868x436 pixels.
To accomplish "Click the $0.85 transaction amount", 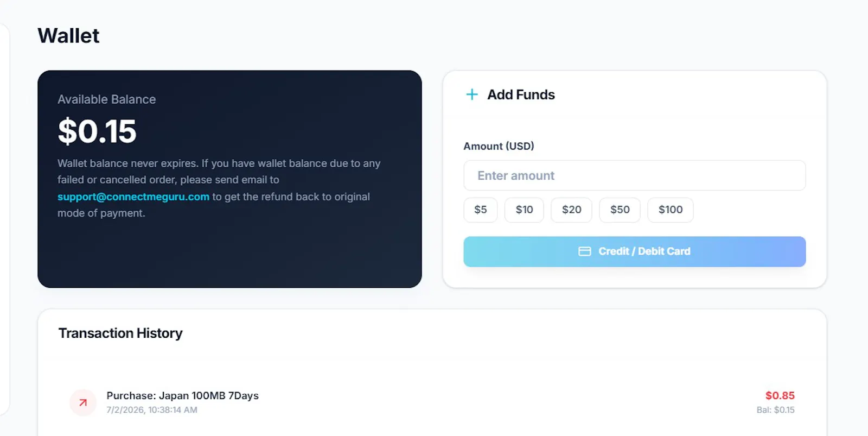I will [x=780, y=395].
